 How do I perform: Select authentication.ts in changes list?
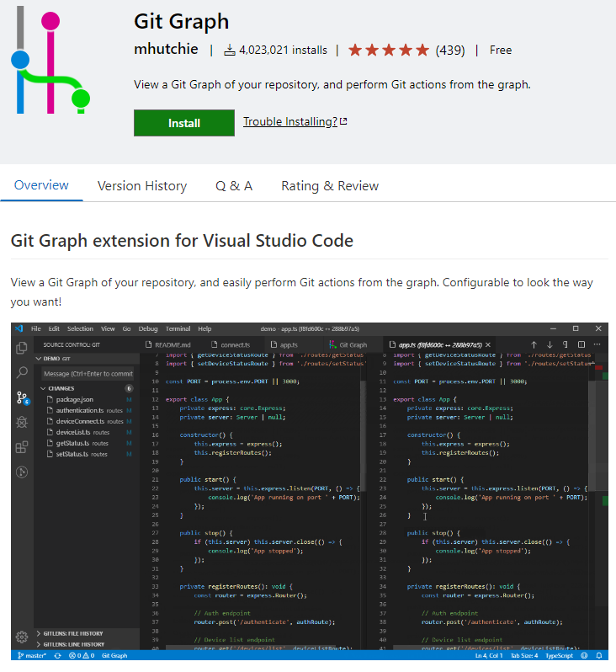[86, 411]
